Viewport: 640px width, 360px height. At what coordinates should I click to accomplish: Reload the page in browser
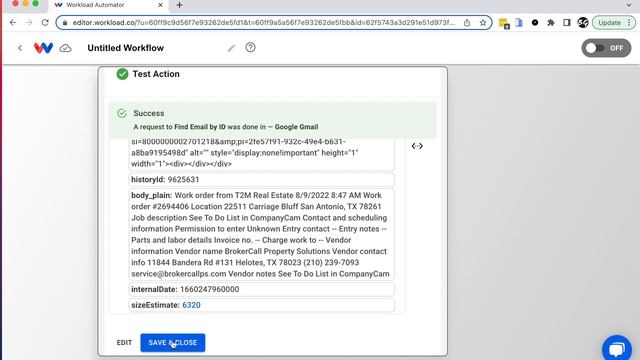click(45, 23)
